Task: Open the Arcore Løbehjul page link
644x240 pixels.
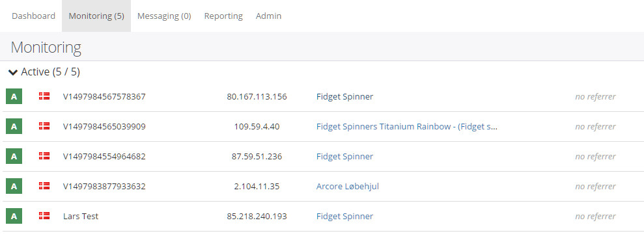Action: 348,186
